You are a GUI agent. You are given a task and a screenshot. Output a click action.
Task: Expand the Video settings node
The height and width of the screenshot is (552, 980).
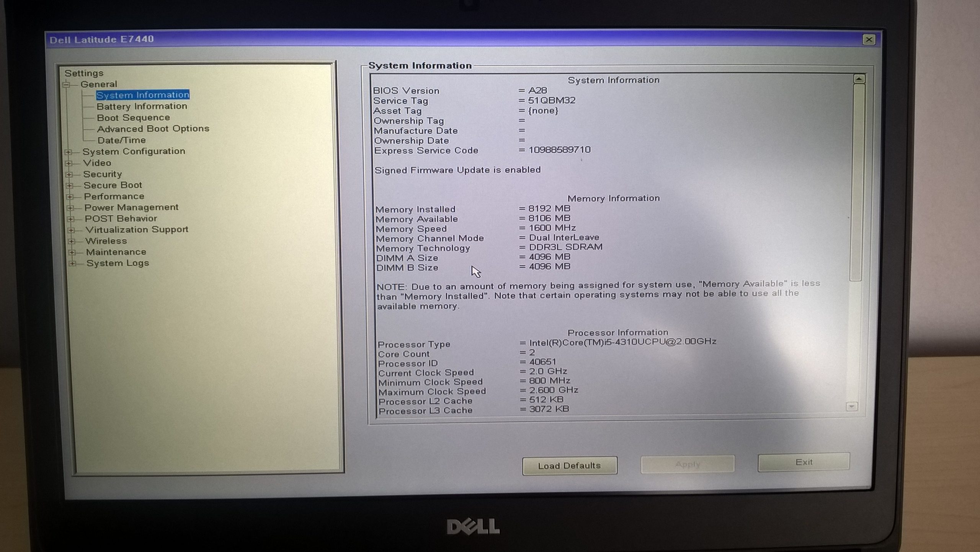click(69, 163)
